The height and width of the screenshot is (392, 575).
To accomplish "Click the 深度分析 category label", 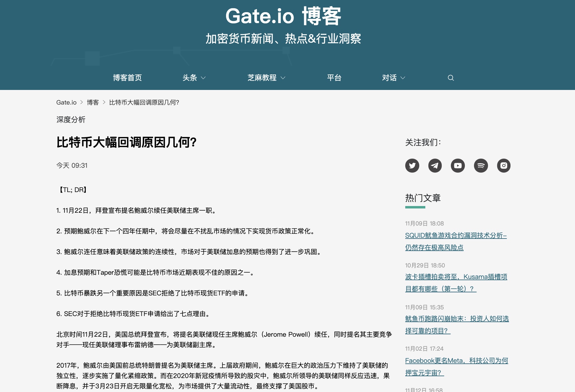I will [71, 119].
